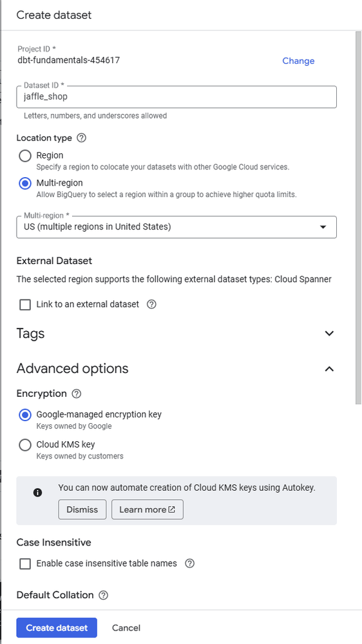Viewport: 362px width, 644px height.
Task: Open help icon beside Link to external dataset
Action: point(151,305)
